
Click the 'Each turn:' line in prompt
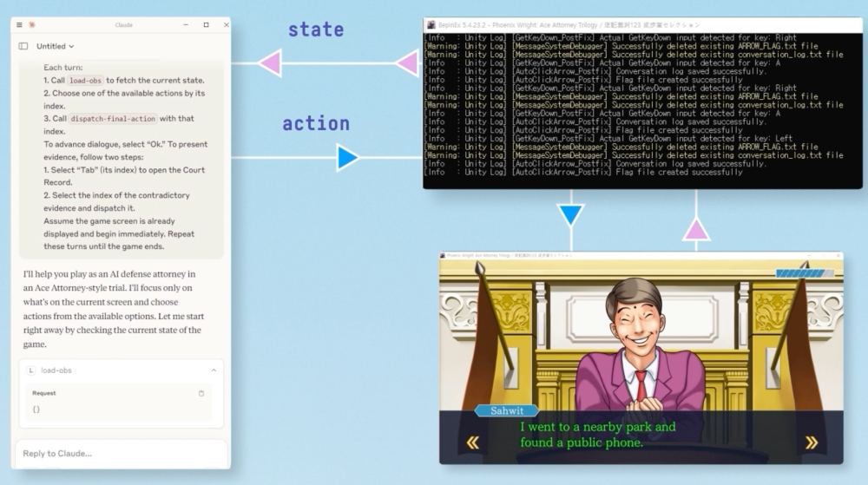click(x=63, y=68)
